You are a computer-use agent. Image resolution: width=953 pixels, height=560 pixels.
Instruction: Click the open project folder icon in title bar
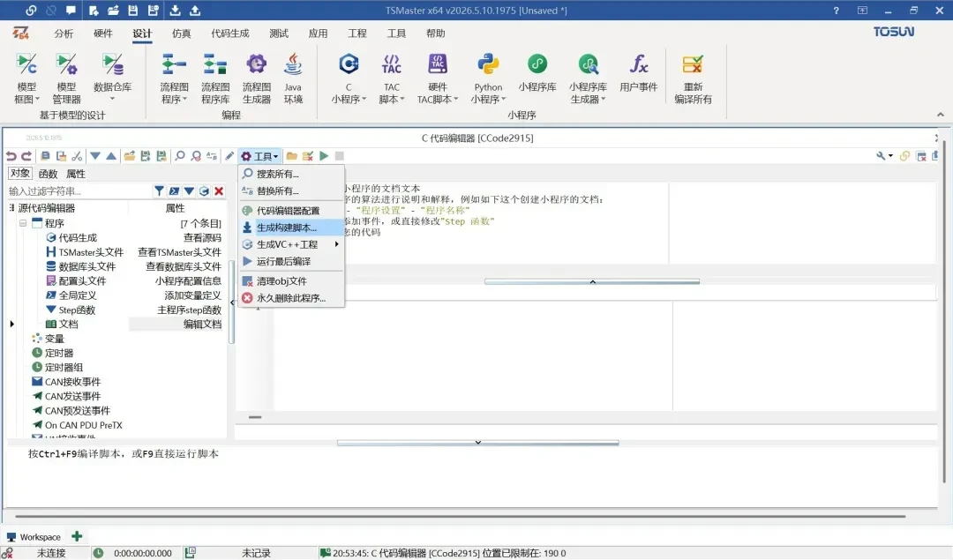(113, 11)
